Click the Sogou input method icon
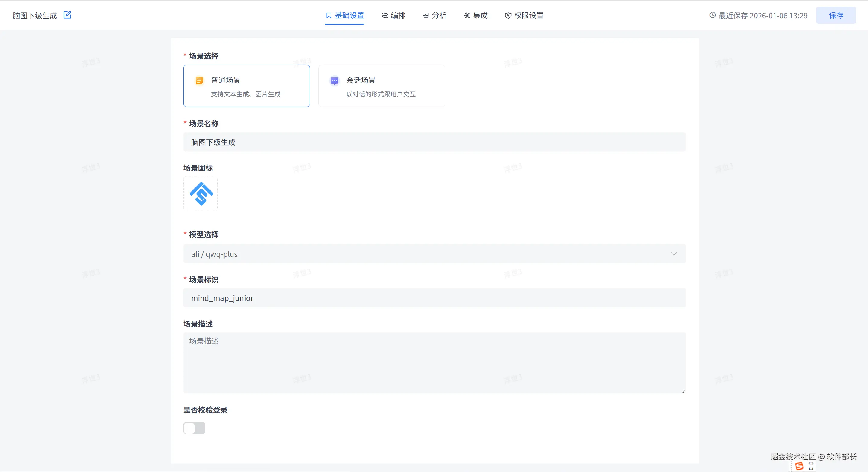This screenshot has width=868, height=472. (x=799, y=466)
